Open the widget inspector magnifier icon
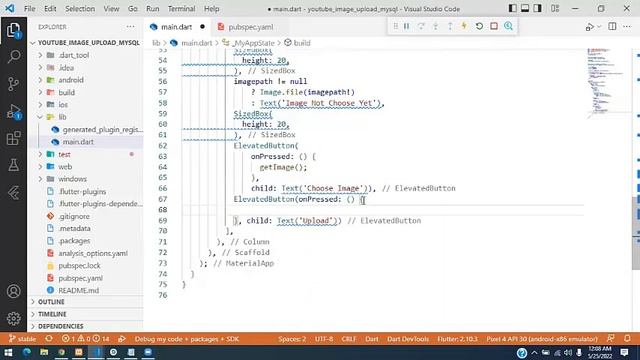 [509, 26]
